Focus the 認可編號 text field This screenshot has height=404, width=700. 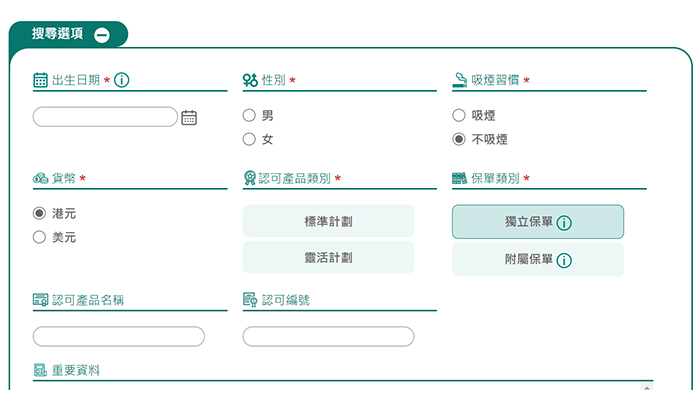point(328,337)
